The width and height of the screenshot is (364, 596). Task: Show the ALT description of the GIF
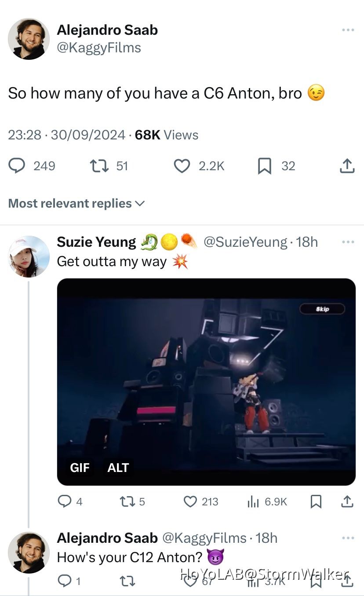pos(118,468)
